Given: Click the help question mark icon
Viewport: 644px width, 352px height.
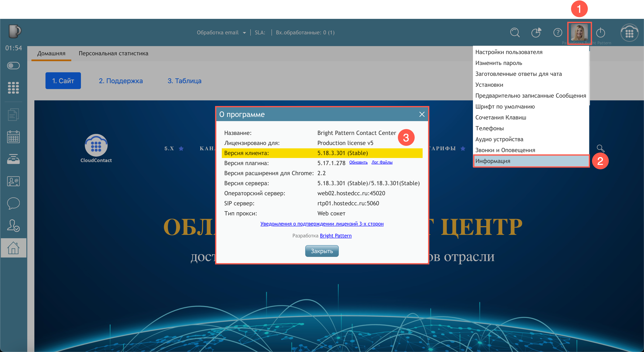Looking at the screenshot, I should pos(557,32).
